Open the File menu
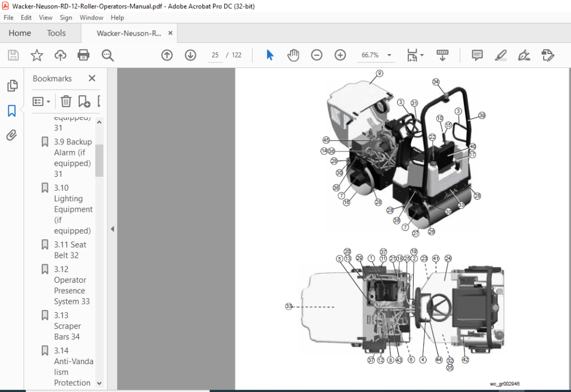Image resolution: width=571 pixels, height=392 pixels. (8, 17)
